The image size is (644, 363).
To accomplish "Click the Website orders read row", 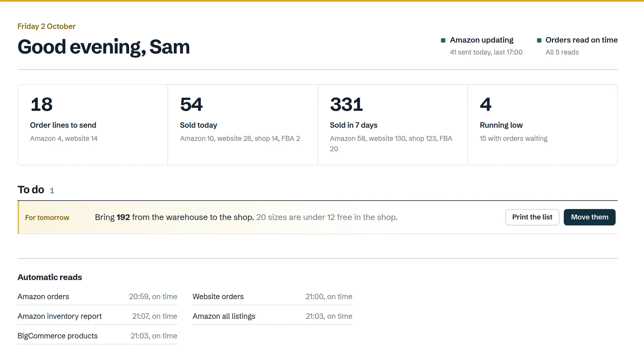I will pos(272,297).
